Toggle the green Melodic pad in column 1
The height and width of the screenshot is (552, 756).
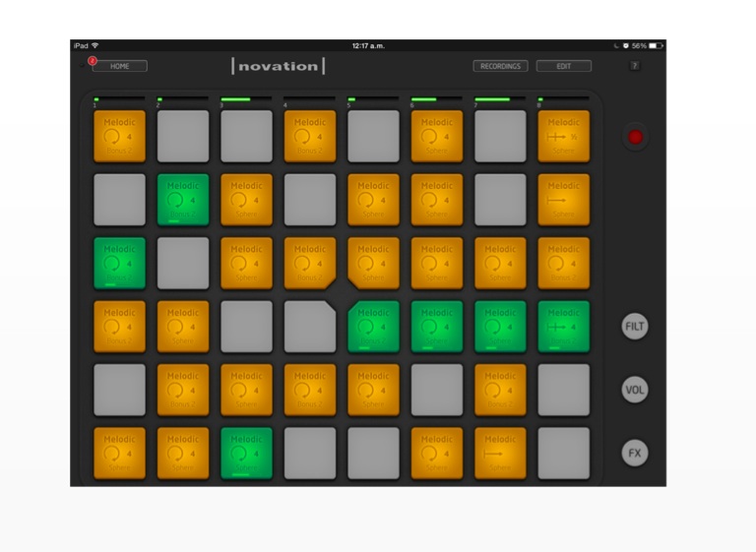click(119, 263)
